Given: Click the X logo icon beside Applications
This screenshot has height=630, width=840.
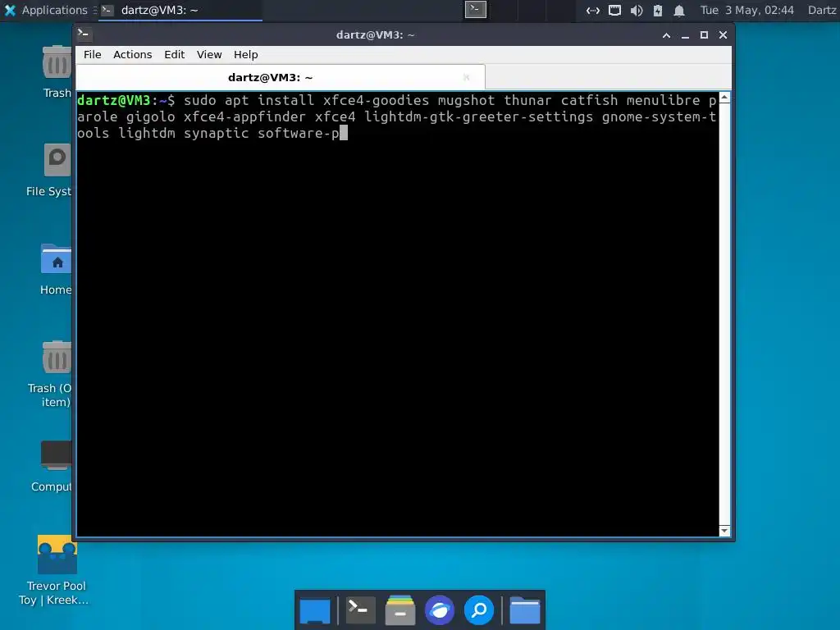Looking at the screenshot, I should [x=10, y=10].
